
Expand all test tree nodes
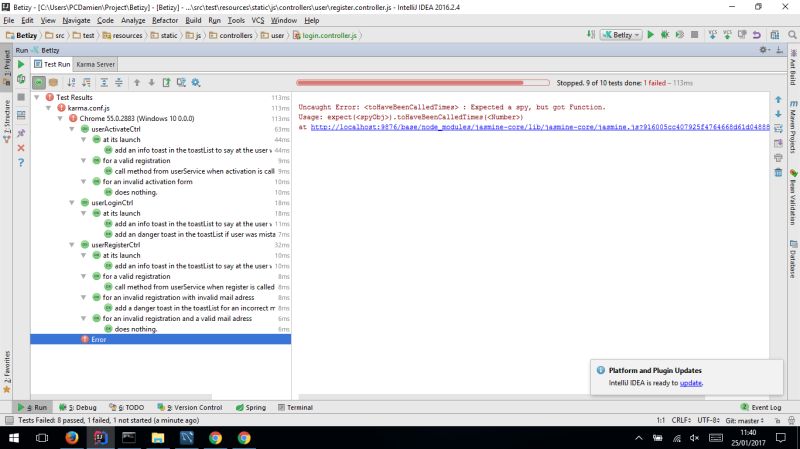[x=104, y=83]
